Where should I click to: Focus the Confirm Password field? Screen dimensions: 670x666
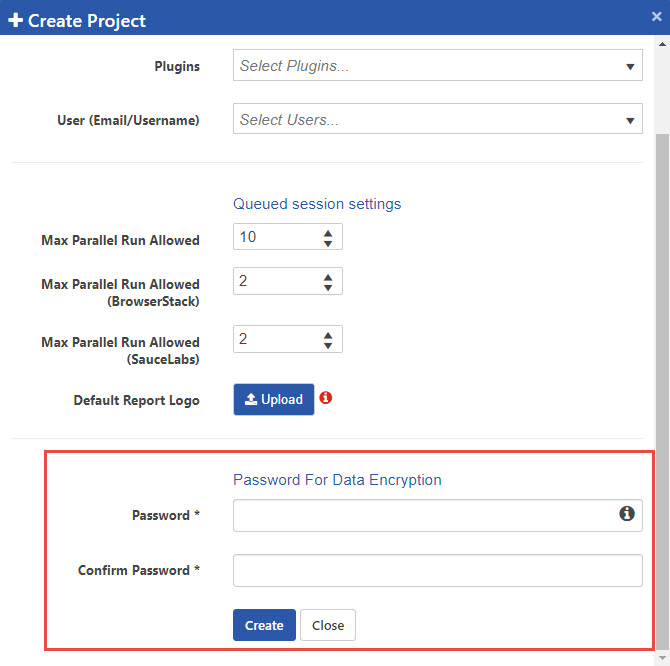point(437,571)
